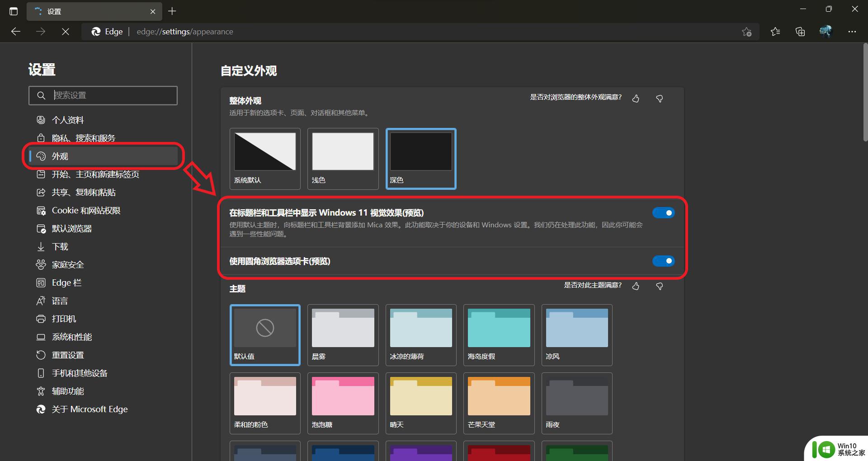
Task: Choose 系统默认 overall appearance
Action: (265, 159)
